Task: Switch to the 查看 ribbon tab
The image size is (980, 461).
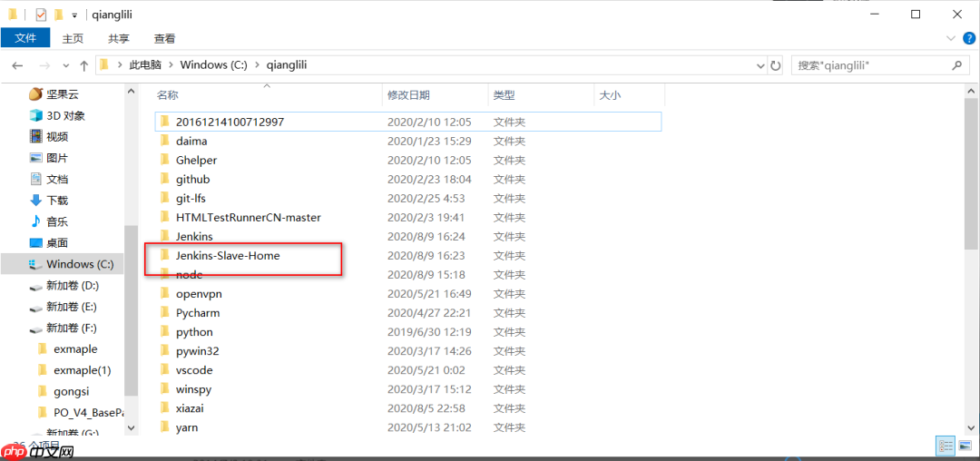Action: (165, 38)
